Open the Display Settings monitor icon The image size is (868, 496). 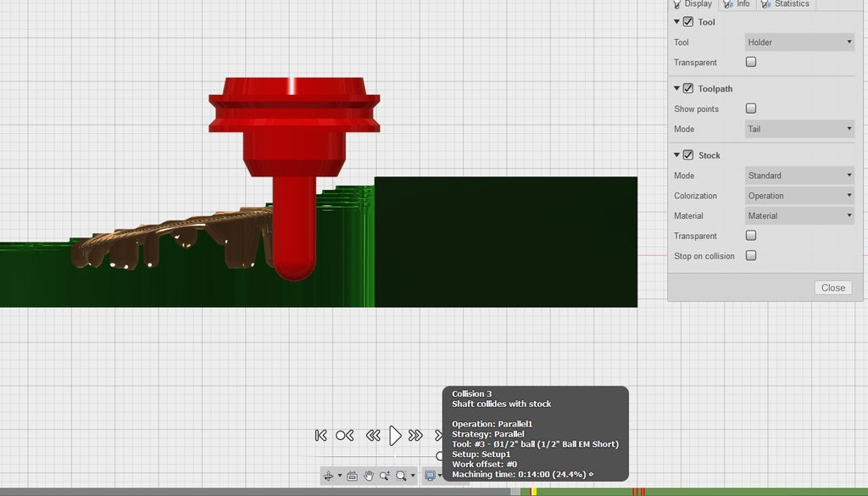coord(430,476)
